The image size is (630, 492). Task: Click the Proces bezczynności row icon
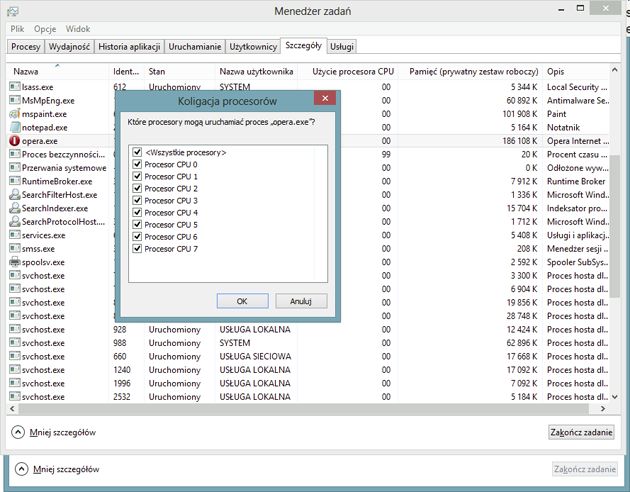15,154
